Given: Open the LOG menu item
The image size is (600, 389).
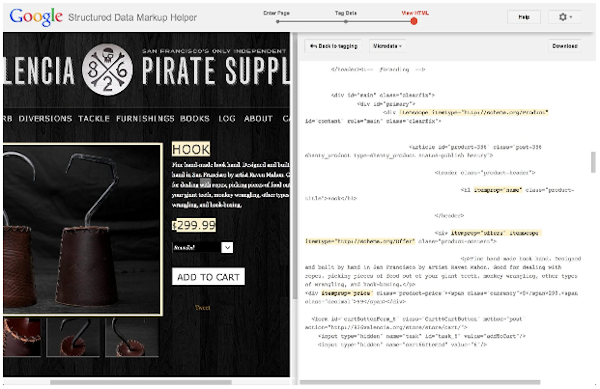Looking at the screenshot, I should pyautogui.click(x=227, y=119).
